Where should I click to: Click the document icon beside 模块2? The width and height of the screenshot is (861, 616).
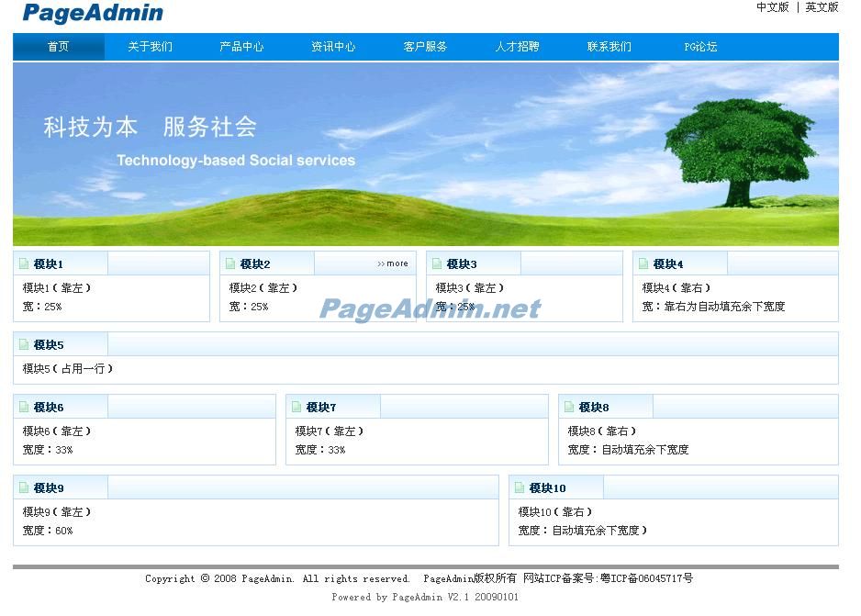[x=230, y=264]
